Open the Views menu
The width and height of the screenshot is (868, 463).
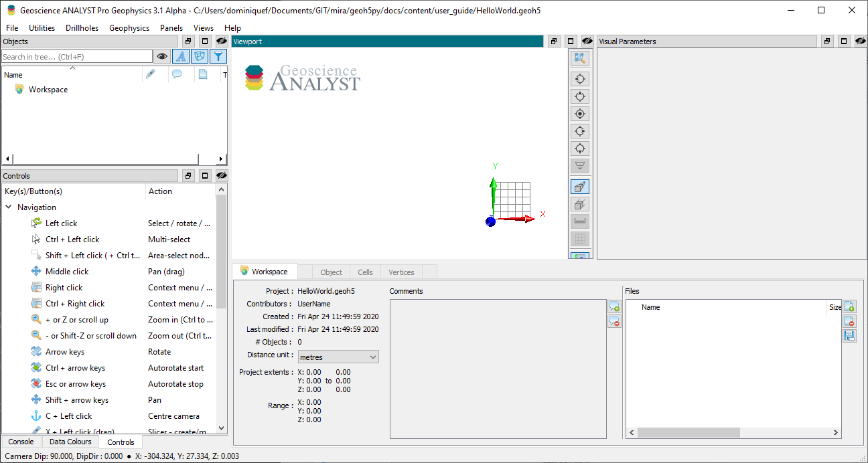pyautogui.click(x=204, y=28)
